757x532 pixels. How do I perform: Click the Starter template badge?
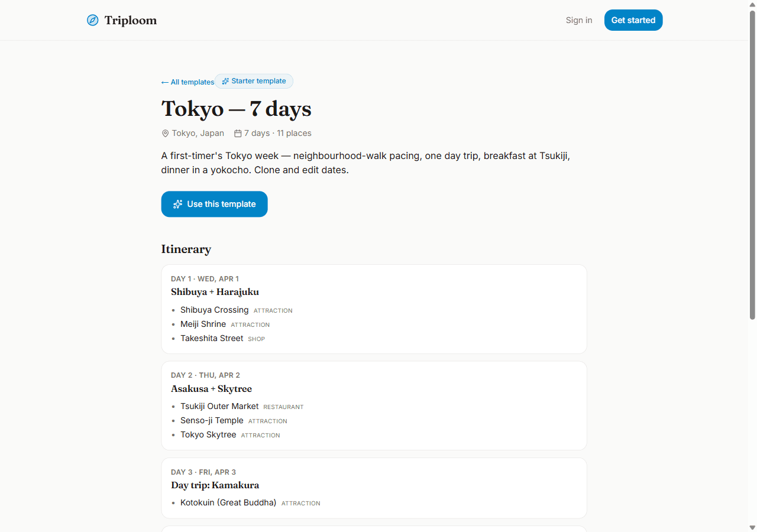(x=254, y=81)
